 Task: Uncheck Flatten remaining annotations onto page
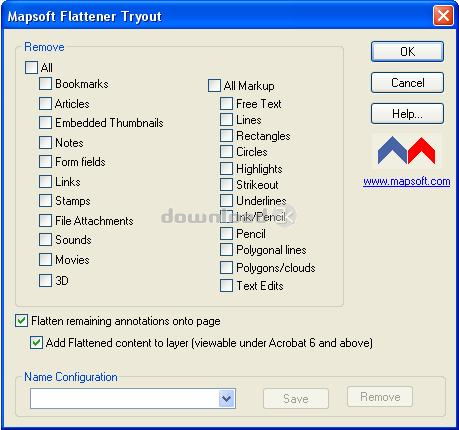(x=21, y=321)
